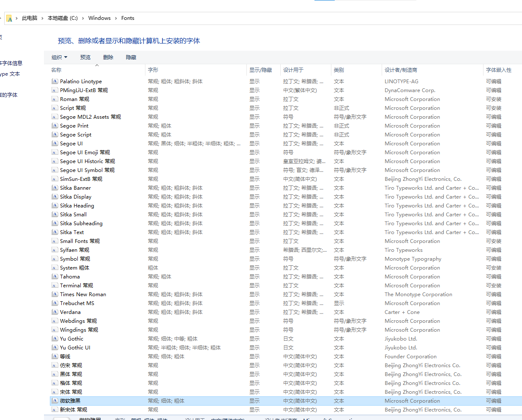Click the Segoe Print font icon
Image resolution: width=522 pixels, height=420 pixels.
tap(55, 125)
